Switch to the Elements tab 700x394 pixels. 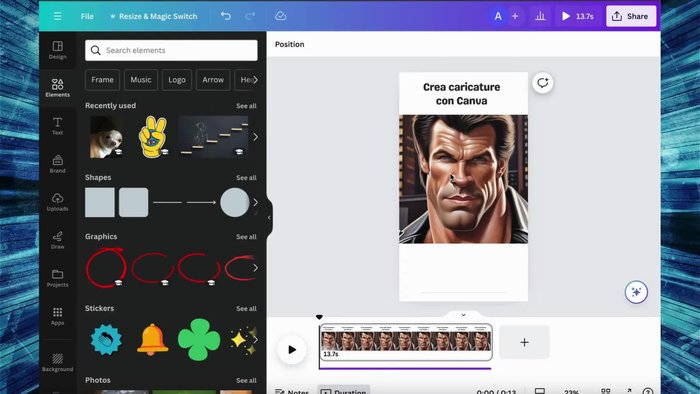coord(58,87)
